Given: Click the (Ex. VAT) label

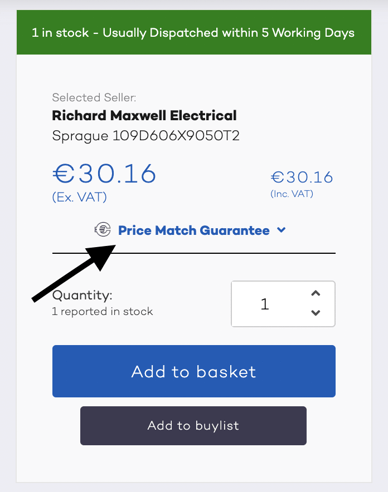Looking at the screenshot, I should tap(79, 197).
